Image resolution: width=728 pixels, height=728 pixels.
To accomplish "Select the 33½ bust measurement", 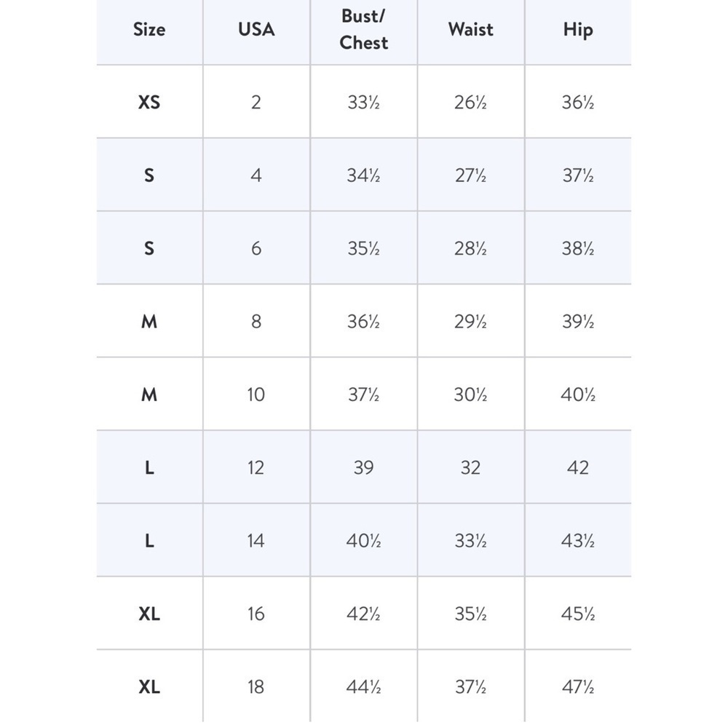I will pyautogui.click(x=363, y=102).
